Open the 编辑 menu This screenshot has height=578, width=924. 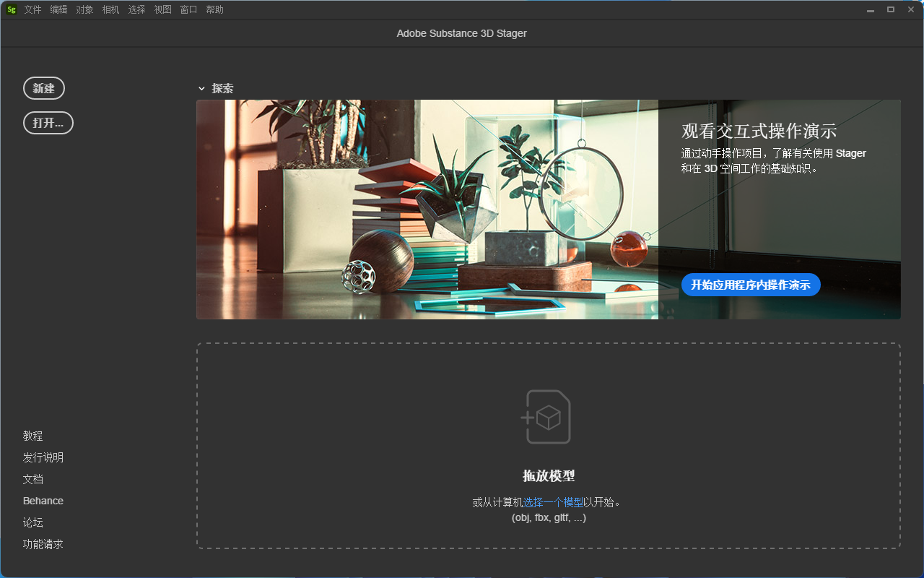point(59,9)
